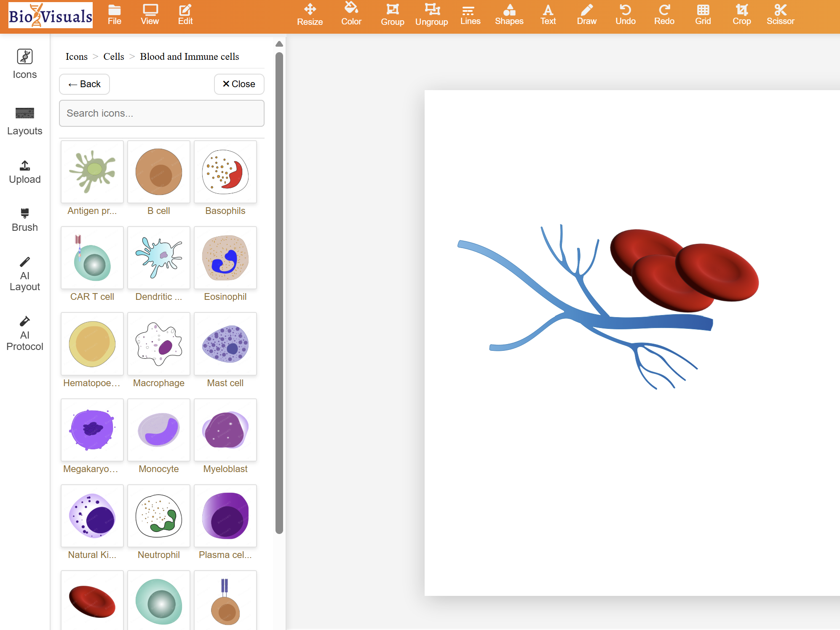840x630 pixels.
Task: Open AI Protocol in sidebar
Action: click(x=25, y=334)
